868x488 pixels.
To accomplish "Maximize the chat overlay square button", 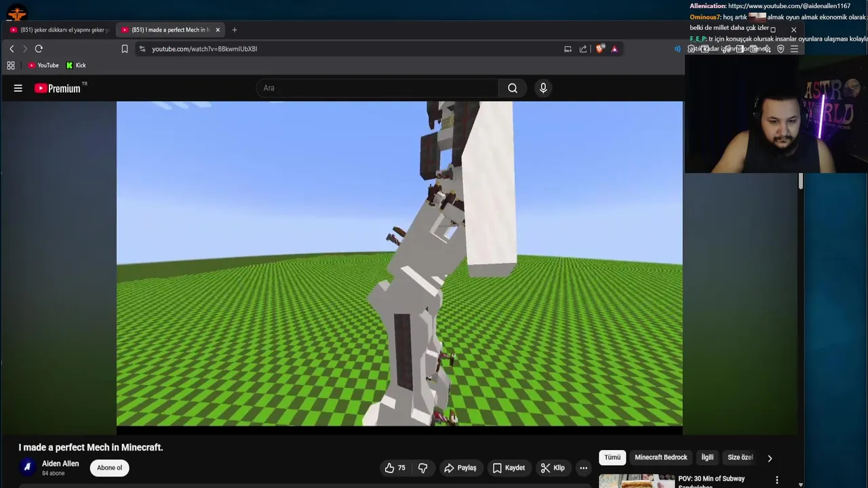I will (x=772, y=30).
